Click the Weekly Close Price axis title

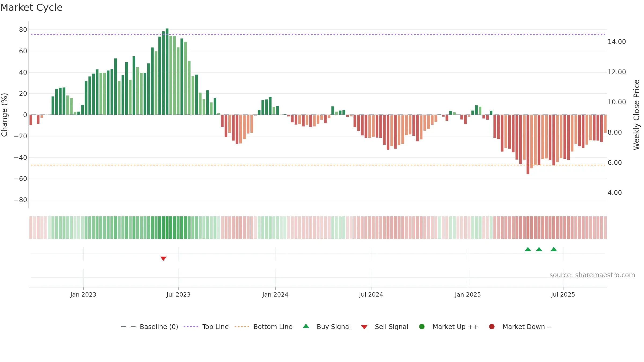click(x=636, y=115)
